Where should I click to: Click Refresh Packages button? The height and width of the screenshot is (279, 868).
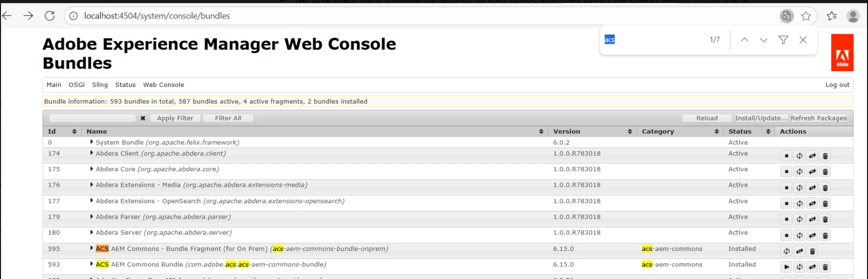click(x=818, y=118)
